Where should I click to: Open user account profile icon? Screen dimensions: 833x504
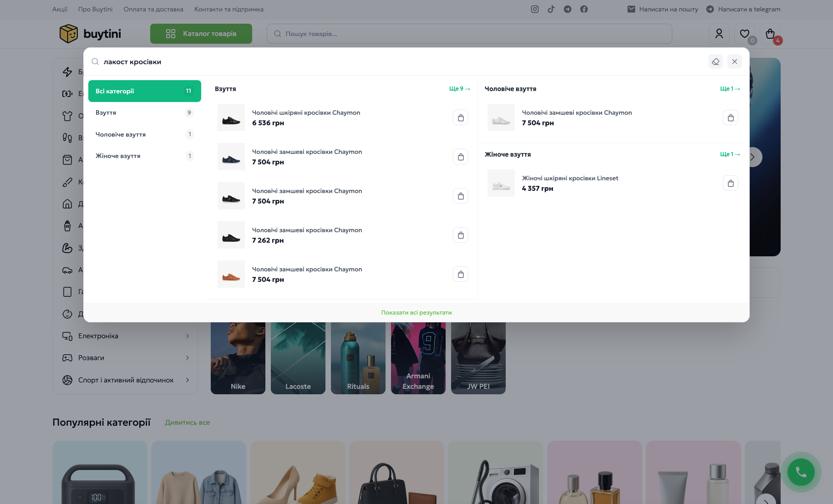(719, 34)
